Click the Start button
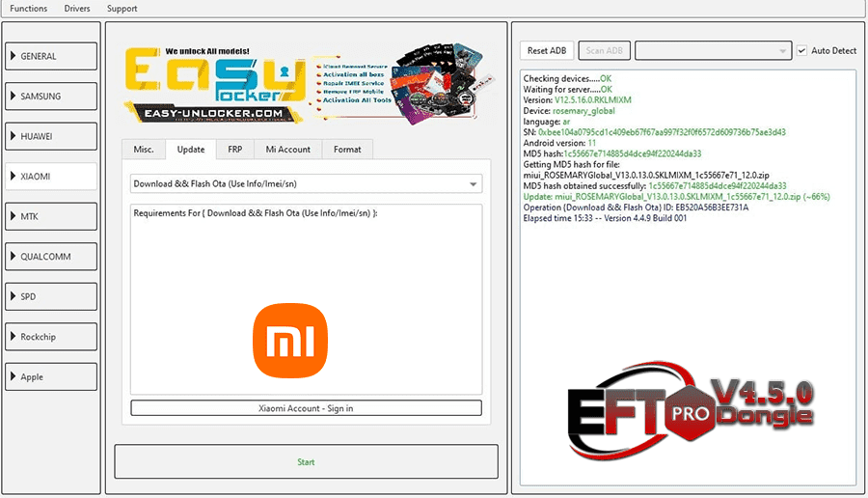The height and width of the screenshot is (498, 868). [306, 461]
